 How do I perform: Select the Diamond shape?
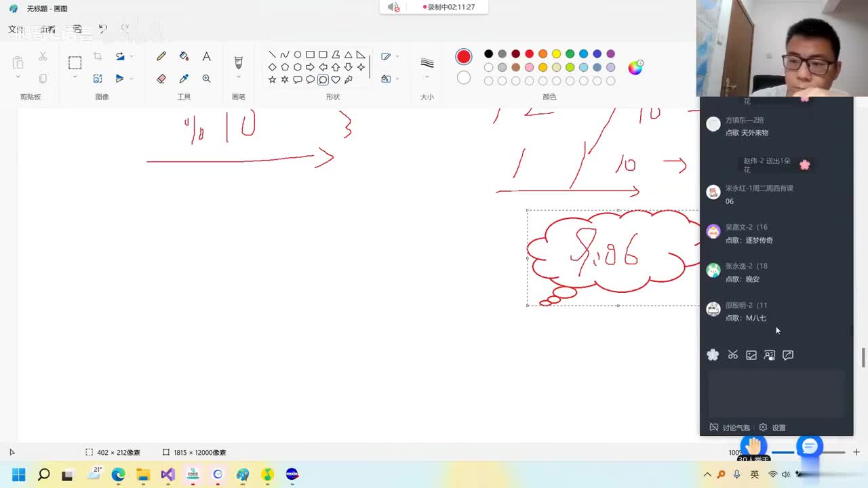[272, 67]
